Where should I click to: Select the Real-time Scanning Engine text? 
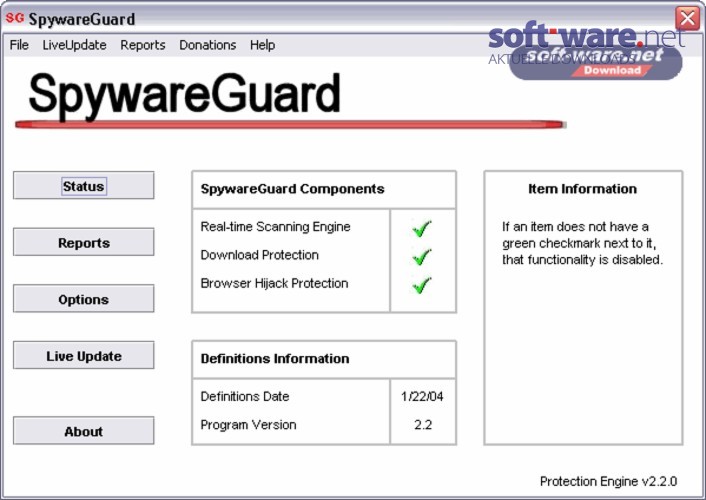click(275, 227)
